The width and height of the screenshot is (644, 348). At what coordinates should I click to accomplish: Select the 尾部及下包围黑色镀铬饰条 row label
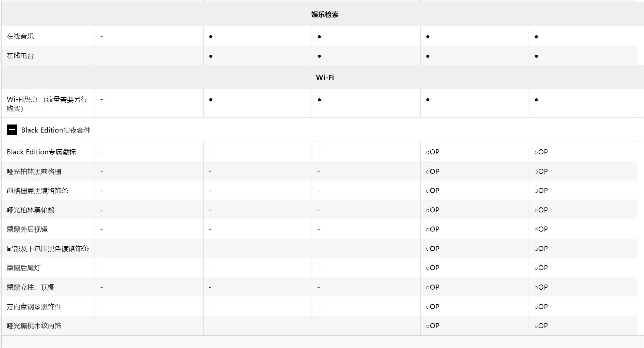point(48,249)
